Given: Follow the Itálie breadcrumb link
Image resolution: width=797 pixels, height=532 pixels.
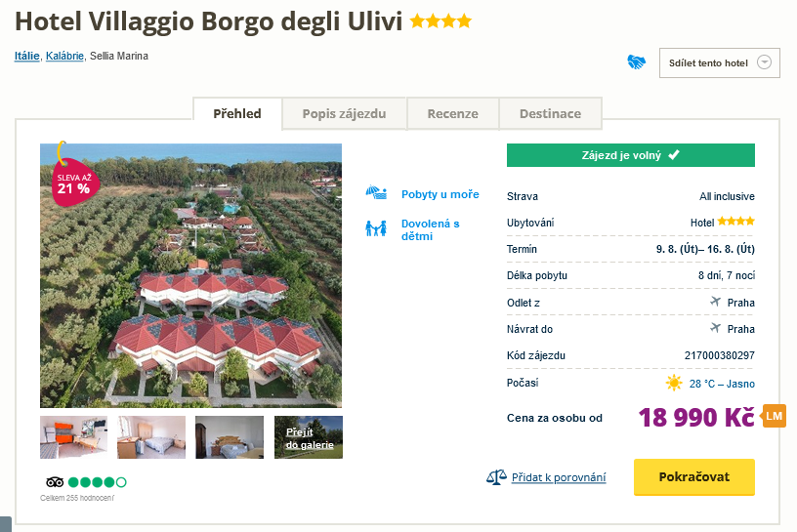Looking at the screenshot, I should pos(26,56).
